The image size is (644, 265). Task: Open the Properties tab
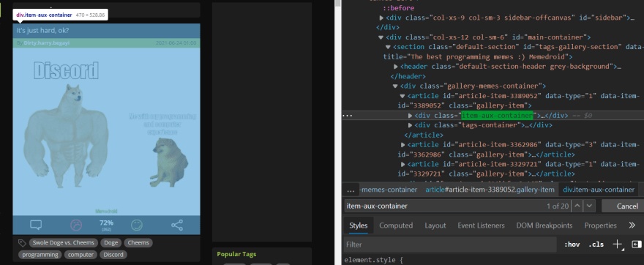[x=601, y=225]
